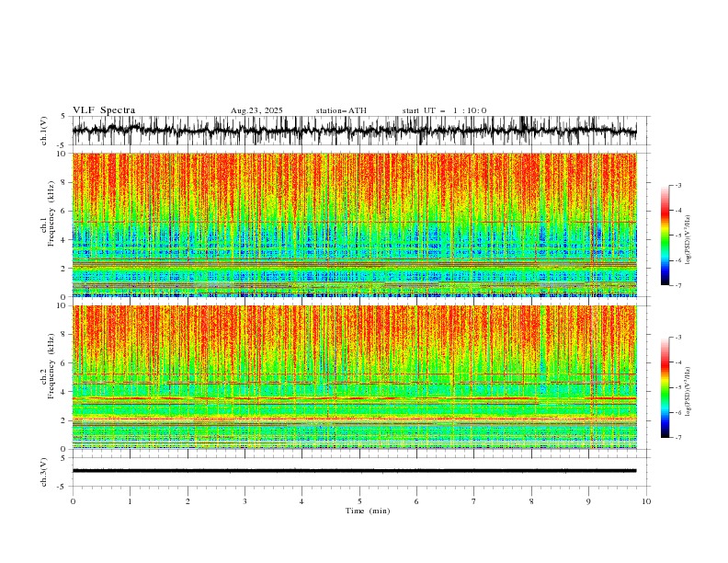Click '-3' on the upper colorbar
This screenshot has height=563, width=728.
(x=678, y=185)
